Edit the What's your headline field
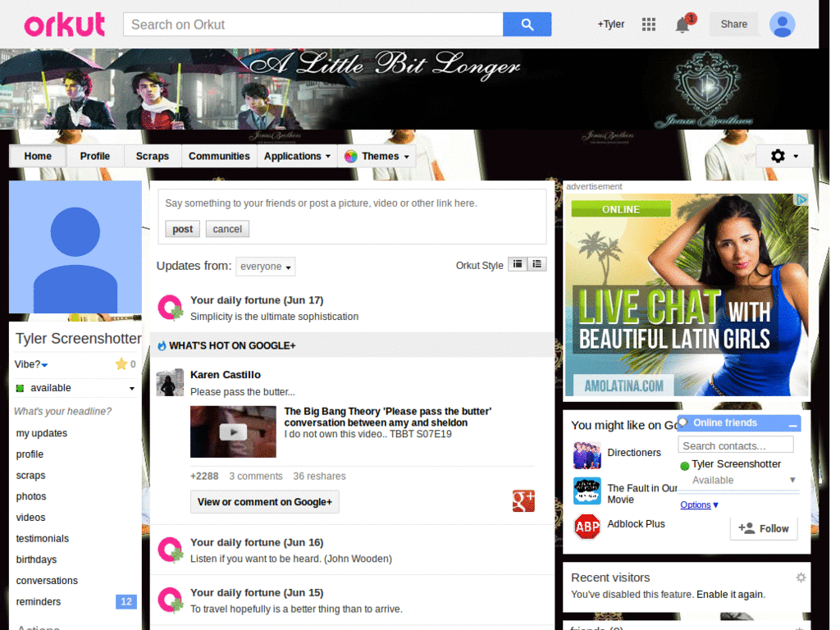This screenshot has height=630, width=840. pyautogui.click(x=62, y=412)
